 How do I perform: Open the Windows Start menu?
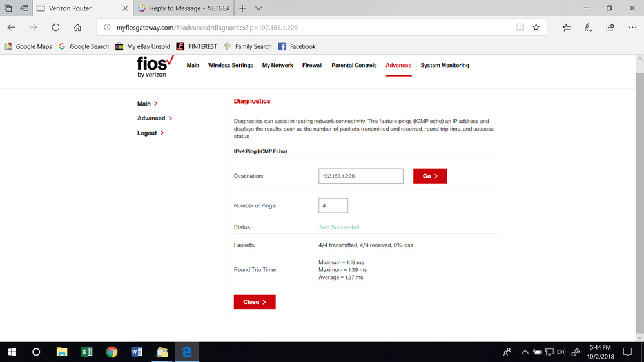click(x=12, y=352)
